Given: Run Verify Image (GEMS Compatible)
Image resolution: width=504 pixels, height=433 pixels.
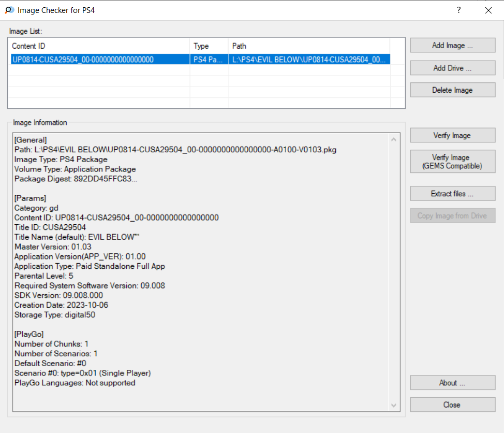Looking at the screenshot, I should pos(453,162).
